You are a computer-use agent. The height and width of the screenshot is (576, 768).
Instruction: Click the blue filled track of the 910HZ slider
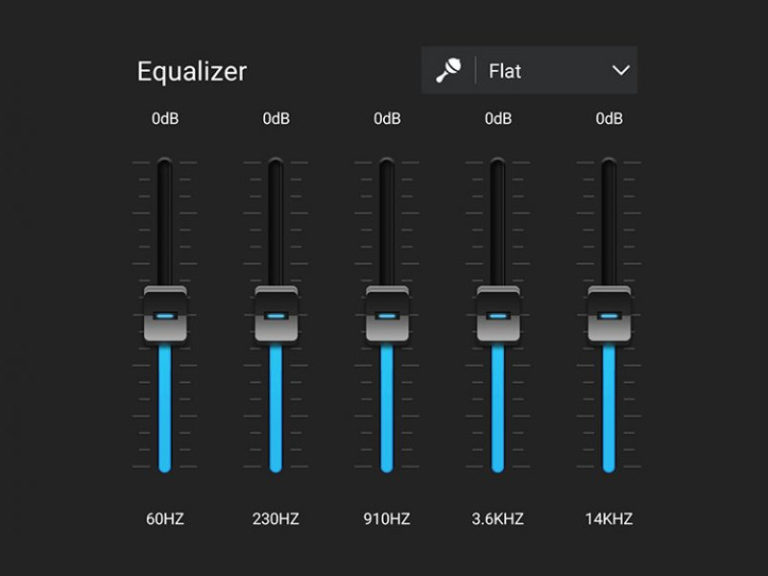387,410
